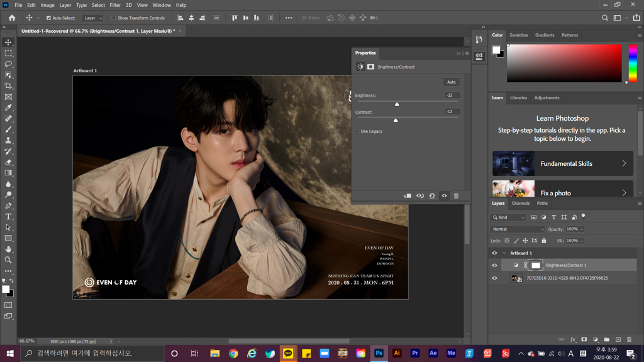Create a new group folder in Layers panel
This screenshot has width=644, height=362.
click(607, 339)
